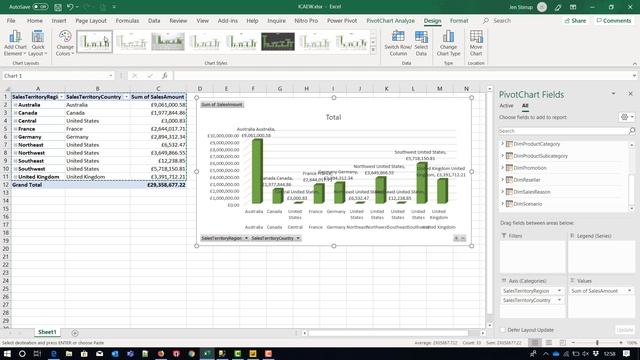Open the Select Data dialog

(421, 43)
